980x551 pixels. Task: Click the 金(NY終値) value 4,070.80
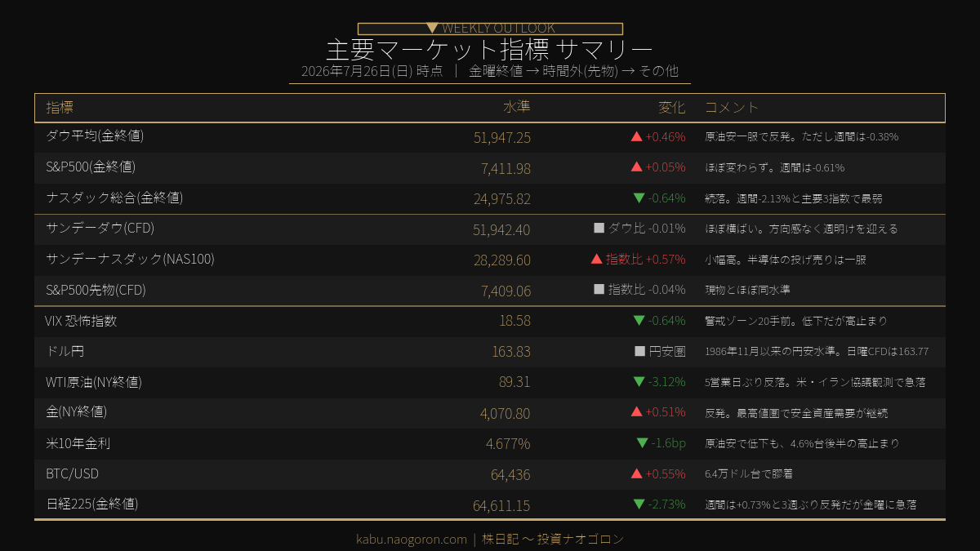point(506,413)
